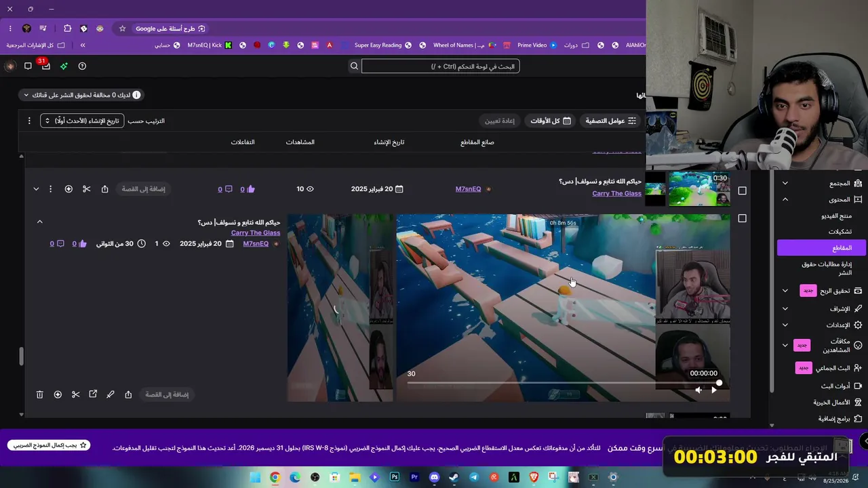Image resolution: width=868 pixels, height=488 pixels.
Task: Expand the تحقيق الربح sidebar section
Action: (785, 291)
